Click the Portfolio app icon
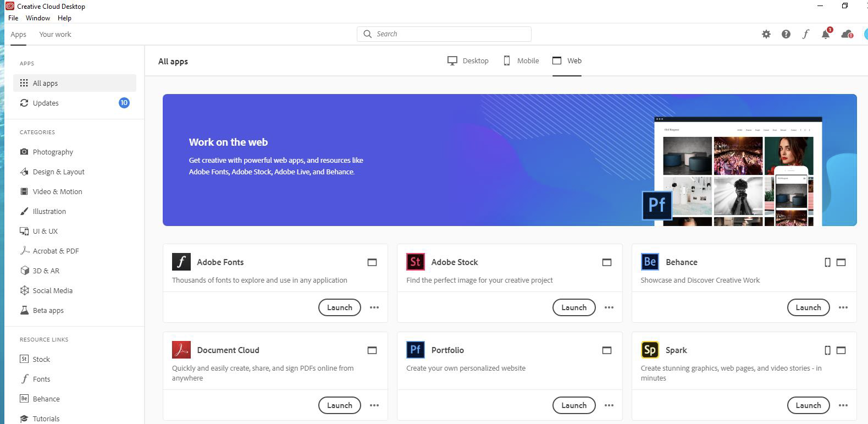868x424 pixels. pyautogui.click(x=415, y=350)
